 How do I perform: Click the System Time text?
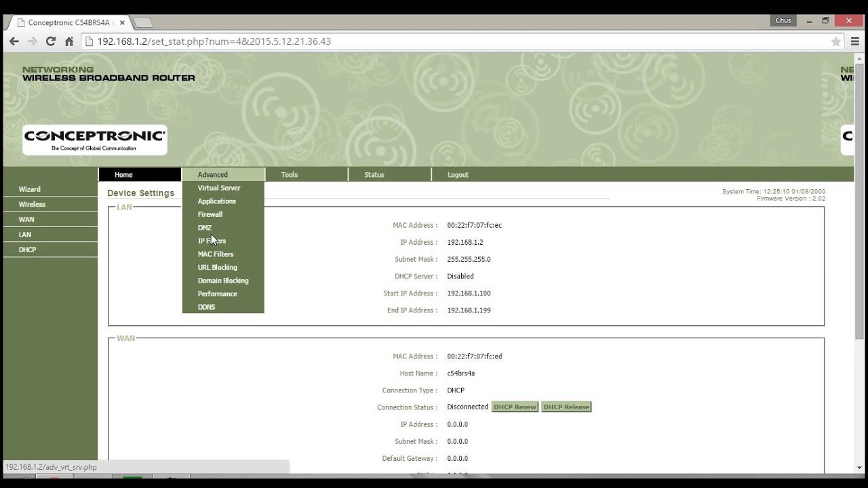click(774, 192)
